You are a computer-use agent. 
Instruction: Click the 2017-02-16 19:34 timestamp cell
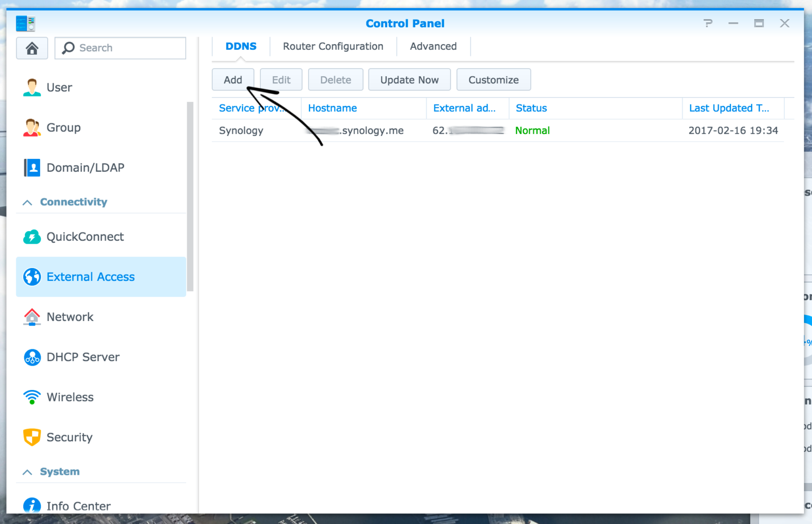(733, 130)
